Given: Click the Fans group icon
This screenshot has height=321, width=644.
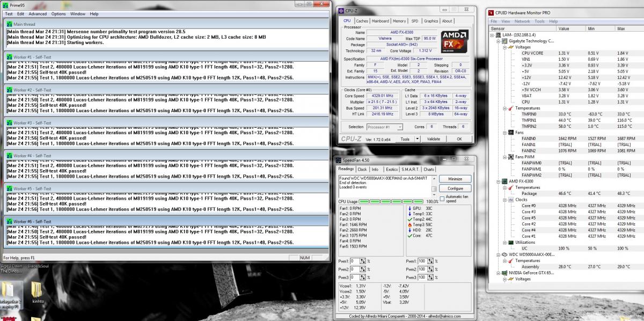Looking at the screenshot, I should (x=510, y=132).
